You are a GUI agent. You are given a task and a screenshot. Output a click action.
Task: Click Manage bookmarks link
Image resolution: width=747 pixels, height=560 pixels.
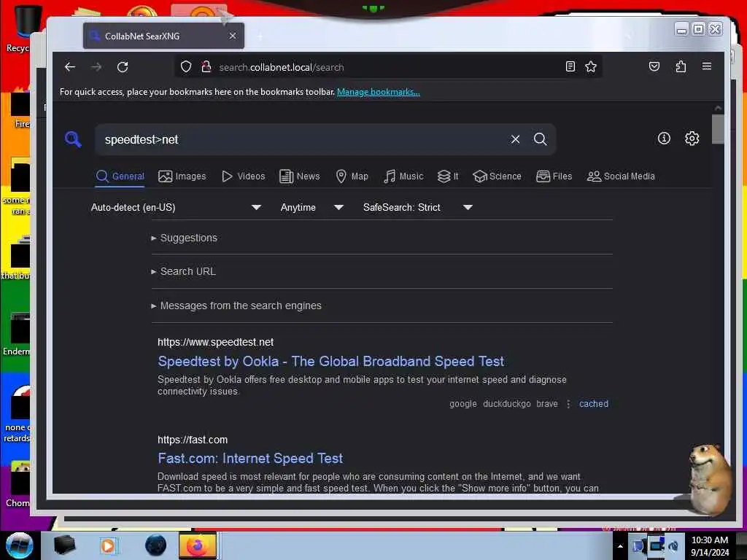[379, 92]
